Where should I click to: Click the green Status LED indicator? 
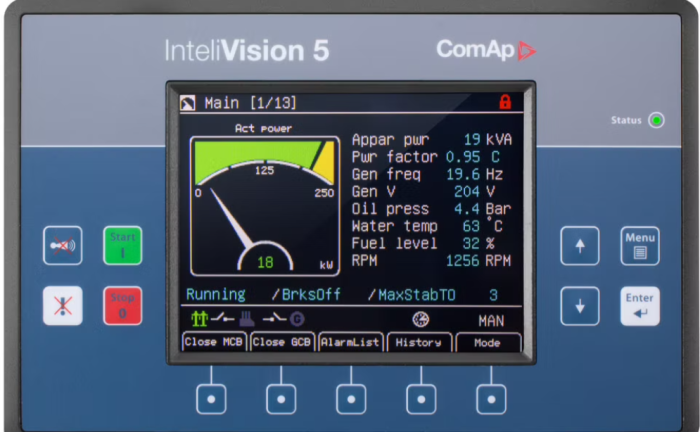[x=656, y=121]
